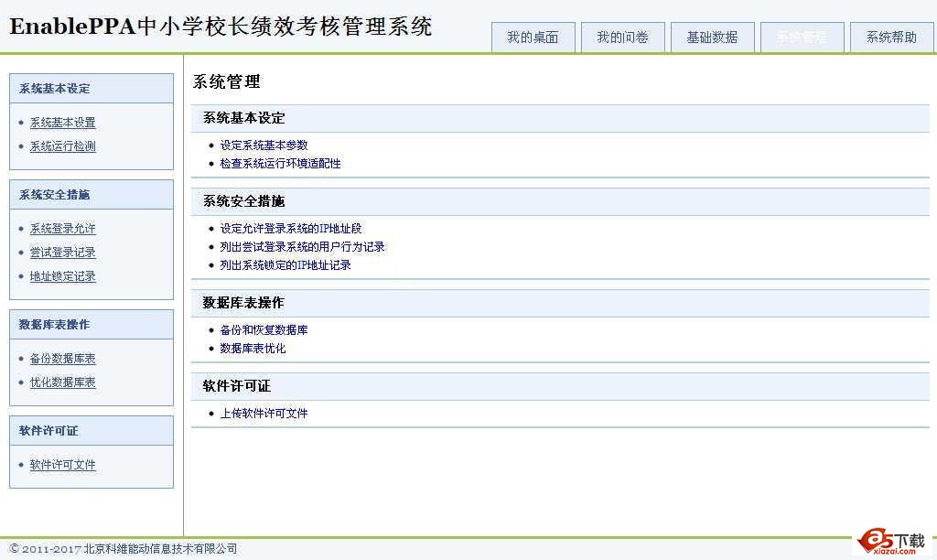Go to the 基础数据 tab
This screenshot has width=937, height=560.
[712, 38]
